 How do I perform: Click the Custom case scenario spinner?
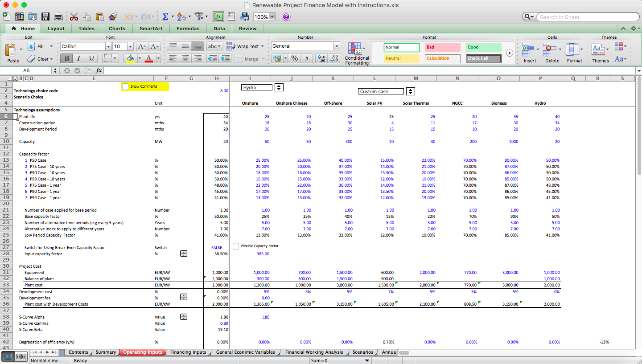411,91
